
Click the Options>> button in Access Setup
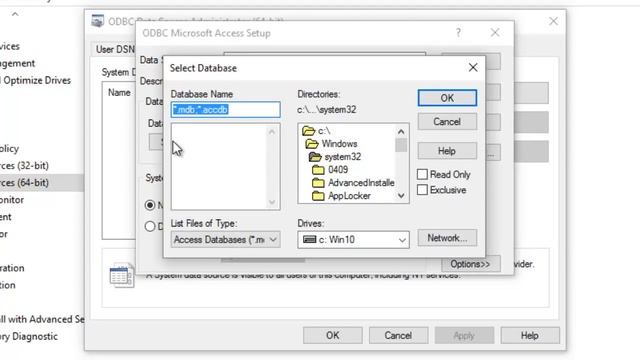click(x=470, y=264)
